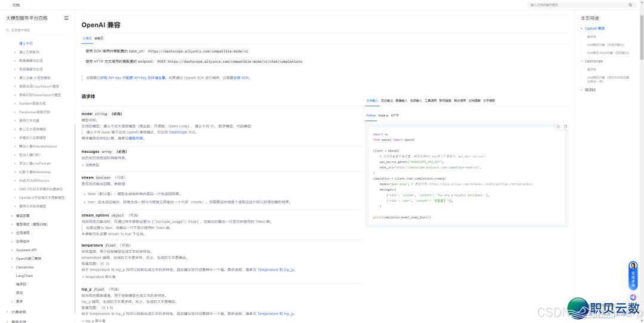The image size is (644, 323).
Task: Jump to 错误码 in page outline
Action: [590, 90]
